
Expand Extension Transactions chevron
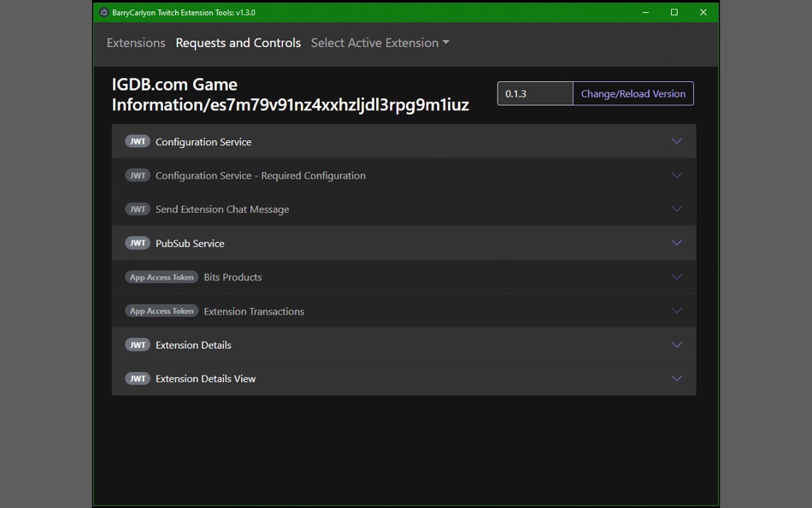(x=676, y=310)
